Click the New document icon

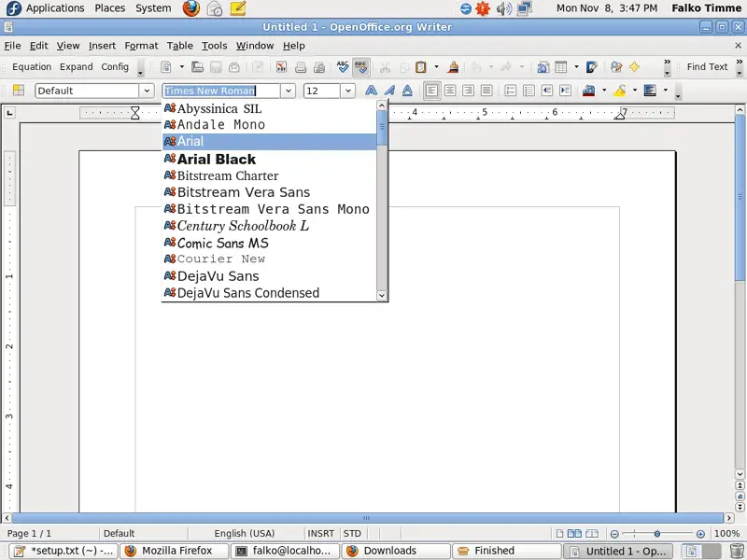166,67
